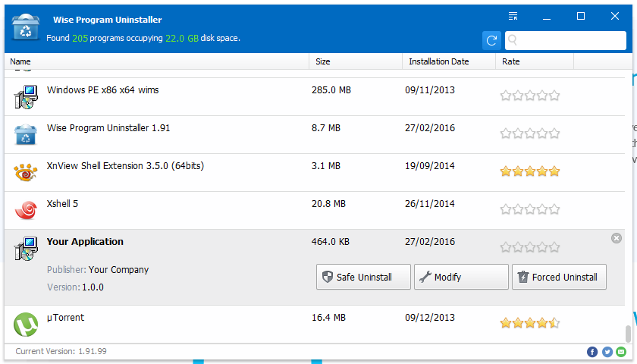Screen dimensions: 637x364
Task: Click the Twitter share icon
Action: tap(607, 352)
